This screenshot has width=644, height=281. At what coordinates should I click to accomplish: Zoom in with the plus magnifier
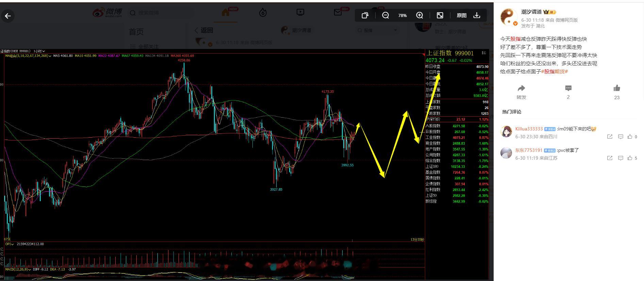pyautogui.click(x=419, y=15)
